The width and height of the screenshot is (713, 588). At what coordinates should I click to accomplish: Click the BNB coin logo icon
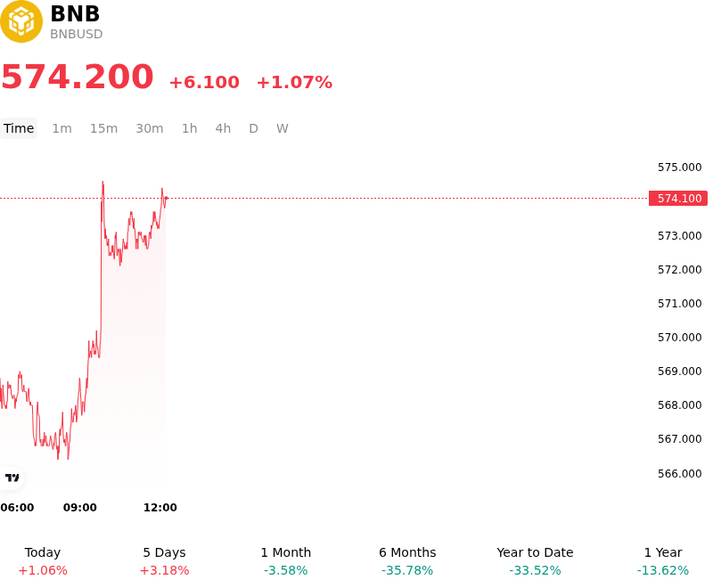pos(20,21)
